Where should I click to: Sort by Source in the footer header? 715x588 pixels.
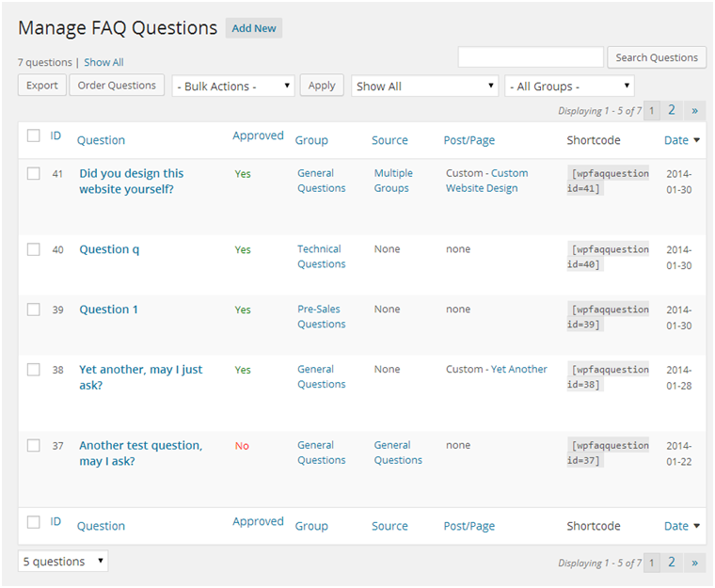coord(389,526)
